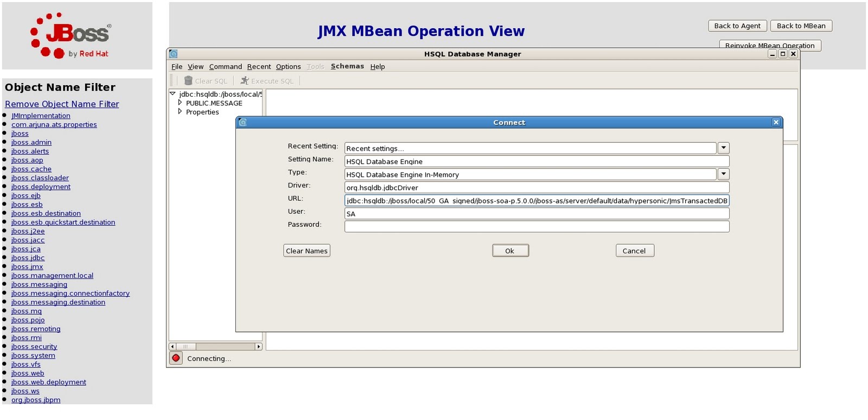Click the Back to Agent button
Viewport: 868px width, 420px height.
737,26
